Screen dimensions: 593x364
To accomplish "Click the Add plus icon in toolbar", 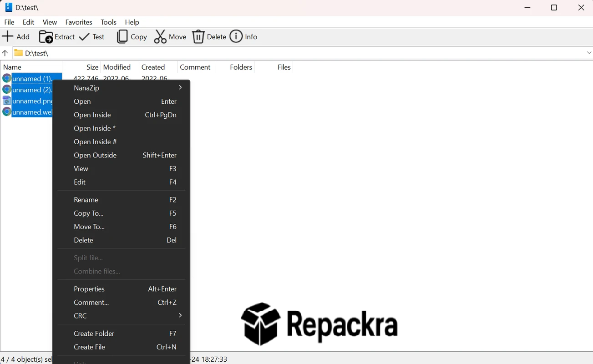I will 8,36.
